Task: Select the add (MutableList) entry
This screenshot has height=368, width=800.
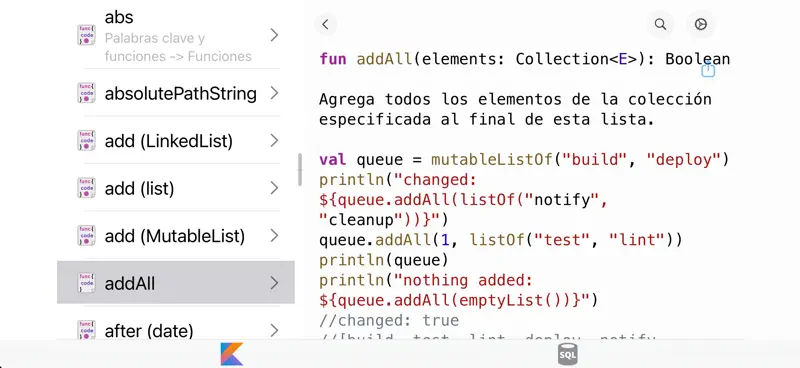Action: [176, 235]
